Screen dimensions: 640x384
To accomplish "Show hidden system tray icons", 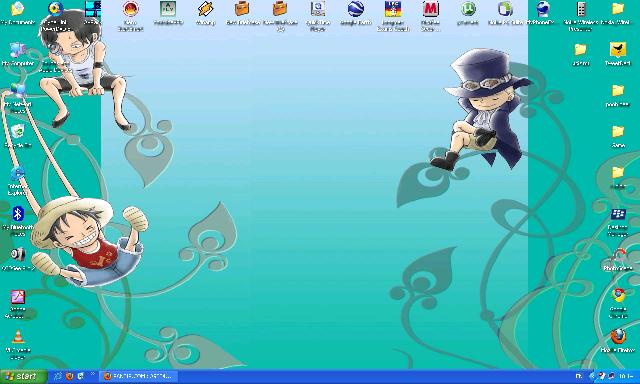I will coord(592,376).
